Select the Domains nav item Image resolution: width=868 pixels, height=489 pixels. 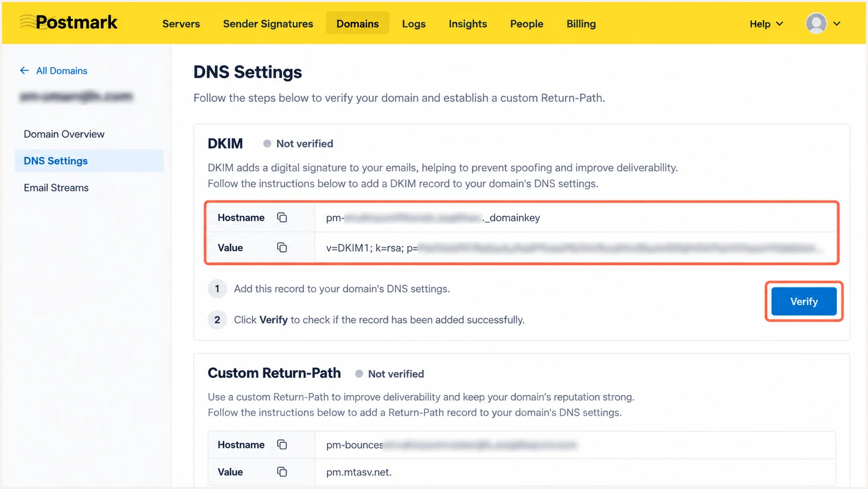[x=358, y=23]
